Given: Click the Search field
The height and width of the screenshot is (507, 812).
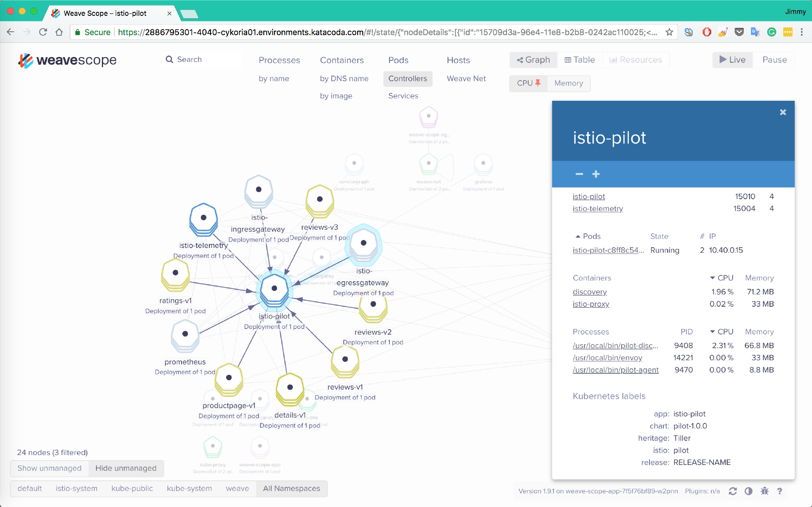Looking at the screenshot, I should [202, 60].
